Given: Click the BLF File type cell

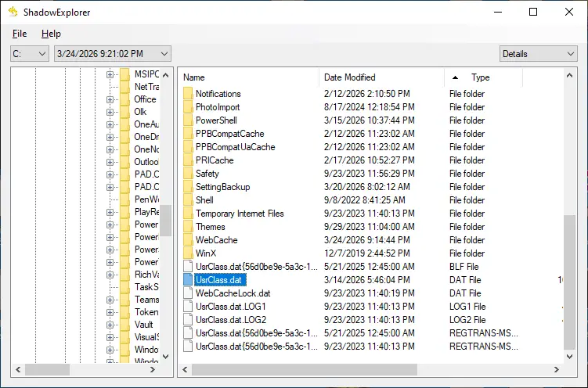Looking at the screenshot, I should tap(464, 267).
